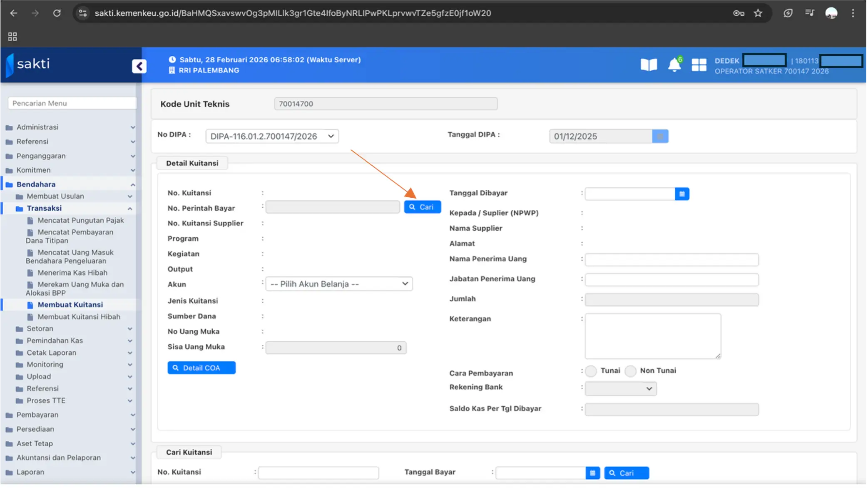The image size is (868, 490).
Task: Open notifications bell icon
Action: 674,65
